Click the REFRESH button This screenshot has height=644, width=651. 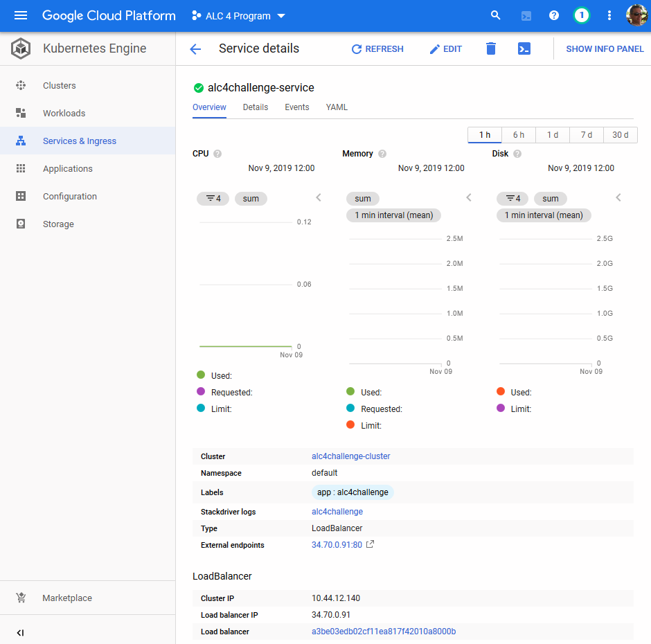[377, 49]
